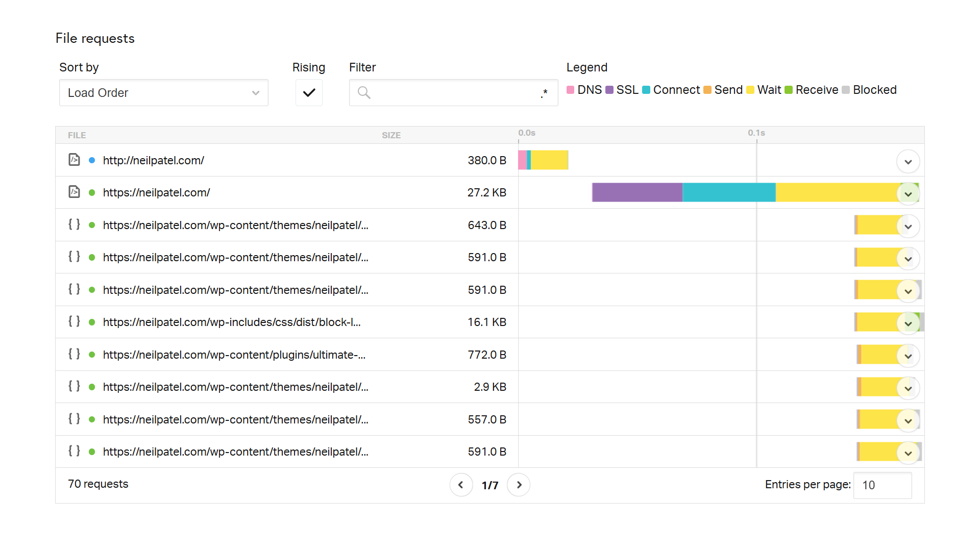Click the purple SSL bar of https://neilpatel.com/
The height and width of the screenshot is (551, 980).
pos(637,192)
